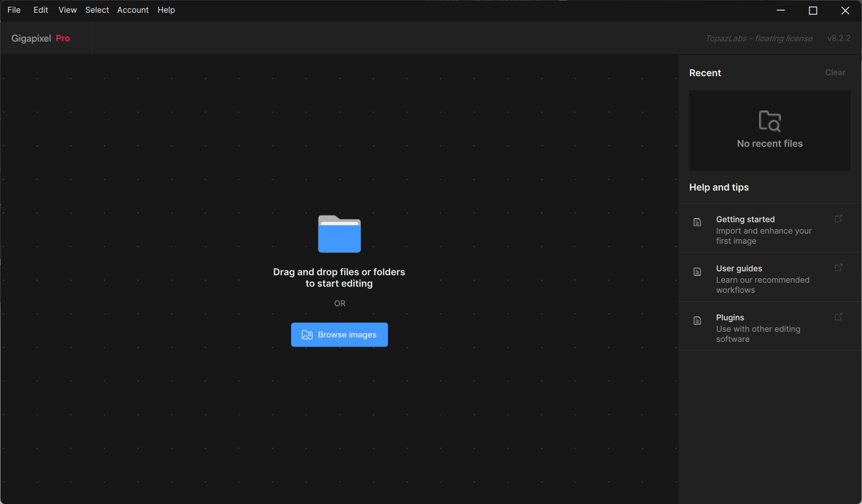
Task: Click the Help and tips heading
Action: [x=719, y=187]
